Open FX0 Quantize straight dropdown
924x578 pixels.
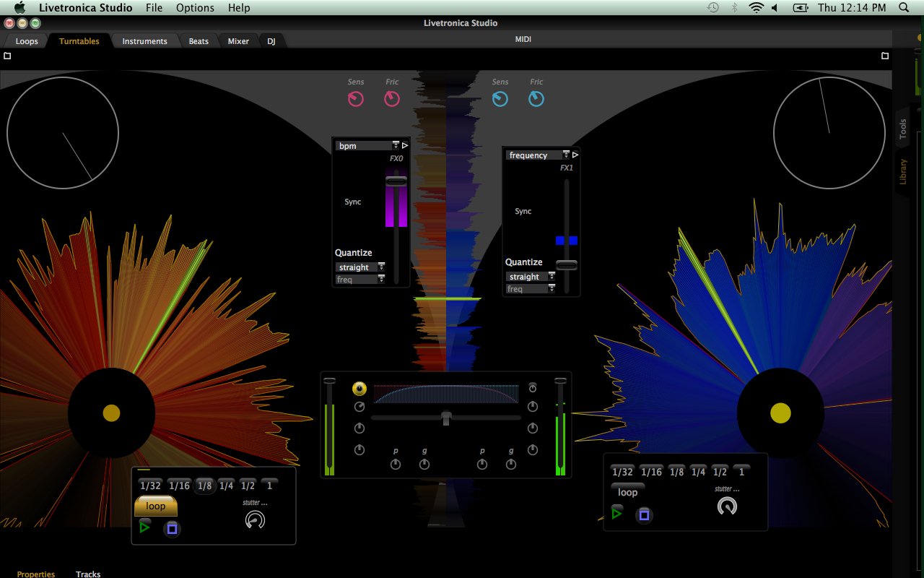pos(360,267)
